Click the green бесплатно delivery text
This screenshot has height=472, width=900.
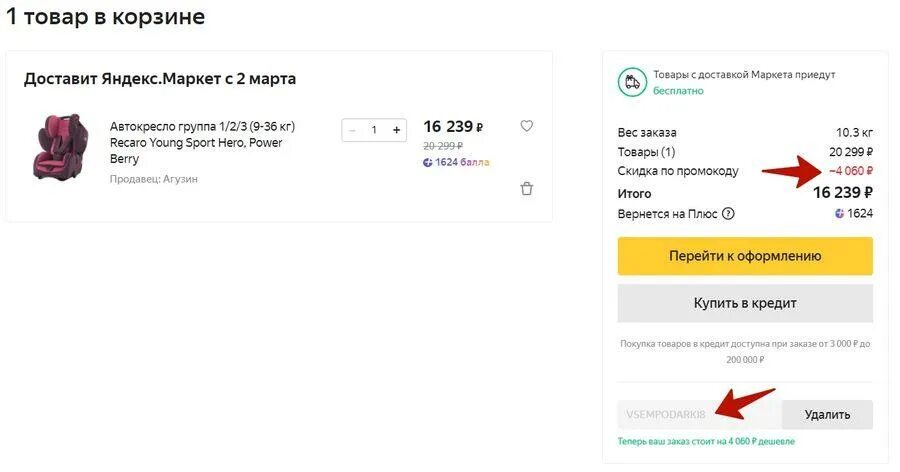coord(678,91)
